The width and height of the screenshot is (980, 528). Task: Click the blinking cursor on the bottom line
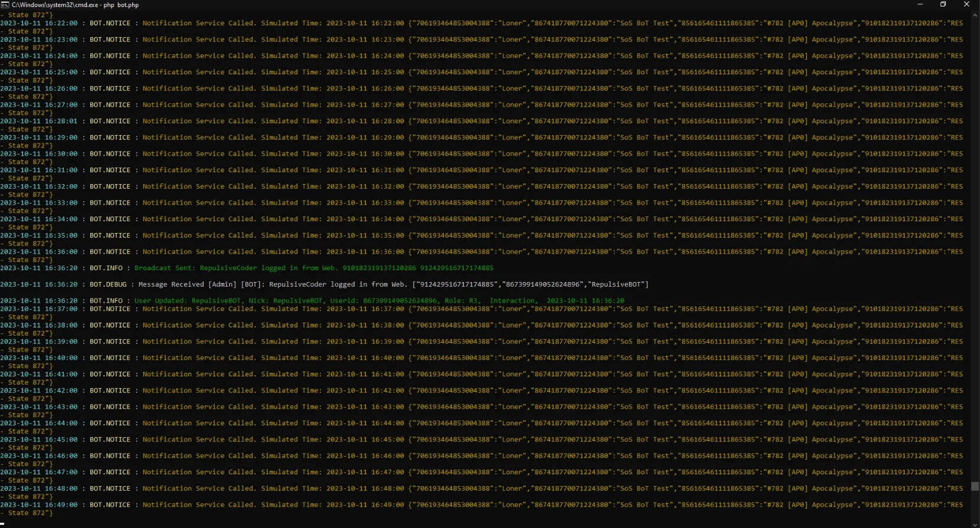[x=2, y=523]
